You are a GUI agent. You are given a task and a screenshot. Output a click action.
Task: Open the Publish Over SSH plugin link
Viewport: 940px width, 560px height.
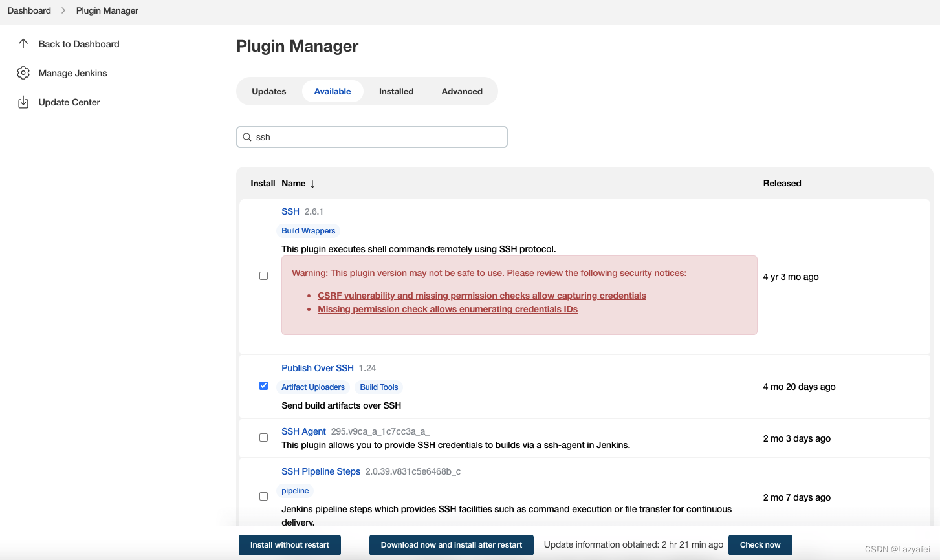tap(318, 368)
